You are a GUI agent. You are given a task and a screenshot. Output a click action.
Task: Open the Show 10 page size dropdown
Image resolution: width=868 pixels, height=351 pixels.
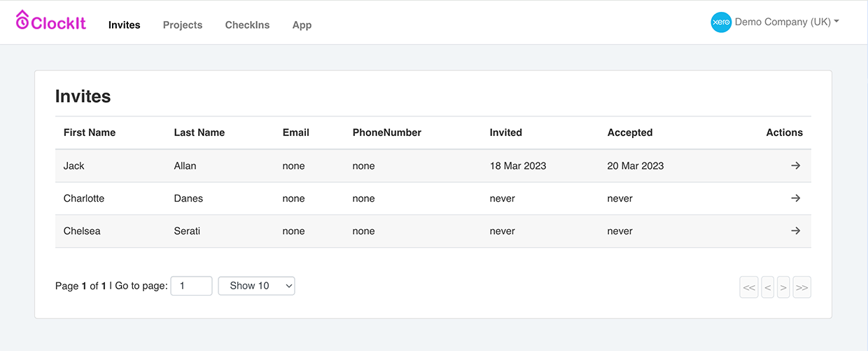click(257, 286)
